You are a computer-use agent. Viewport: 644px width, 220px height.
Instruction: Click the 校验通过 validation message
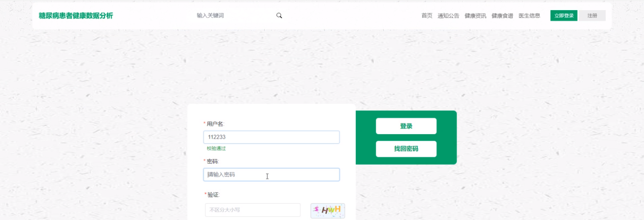point(216,148)
